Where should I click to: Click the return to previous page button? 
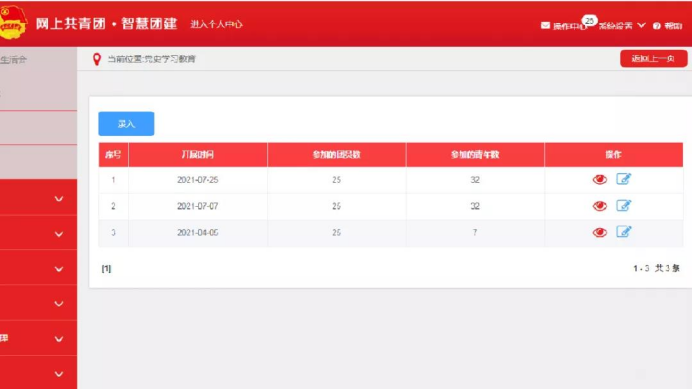[x=654, y=59]
